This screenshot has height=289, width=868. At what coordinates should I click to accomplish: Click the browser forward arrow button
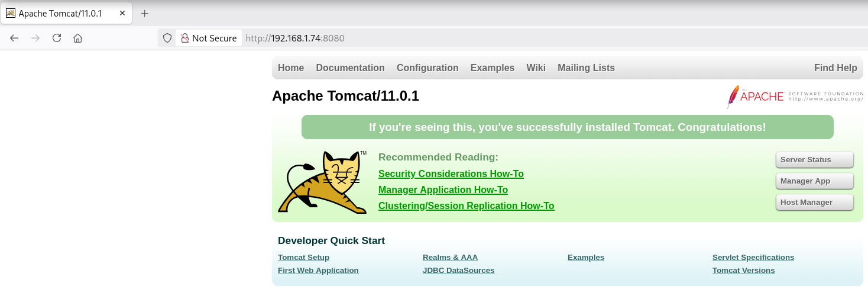pyautogui.click(x=35, y=38)
